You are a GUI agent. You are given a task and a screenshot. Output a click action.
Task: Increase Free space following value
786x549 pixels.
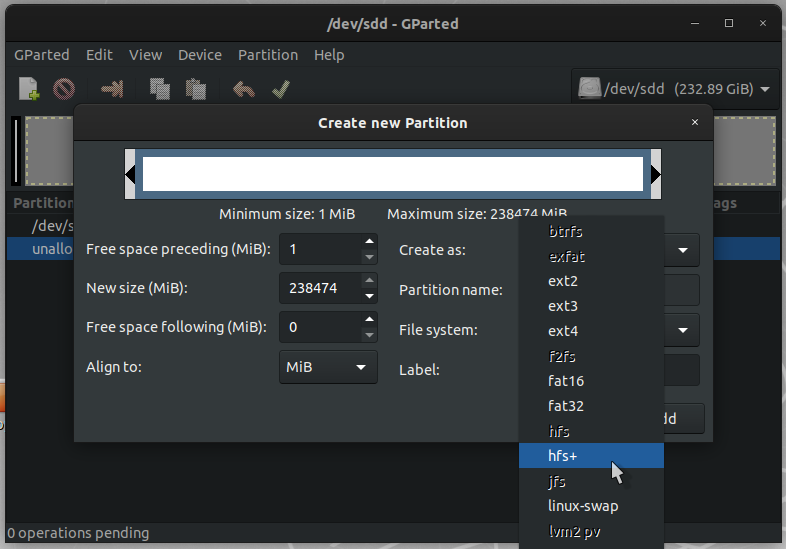(369, 319)
